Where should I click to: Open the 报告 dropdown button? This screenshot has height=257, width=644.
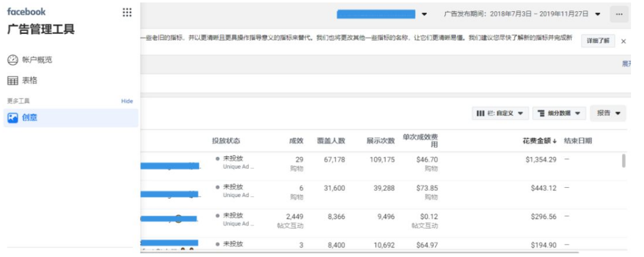coord(608,113)
